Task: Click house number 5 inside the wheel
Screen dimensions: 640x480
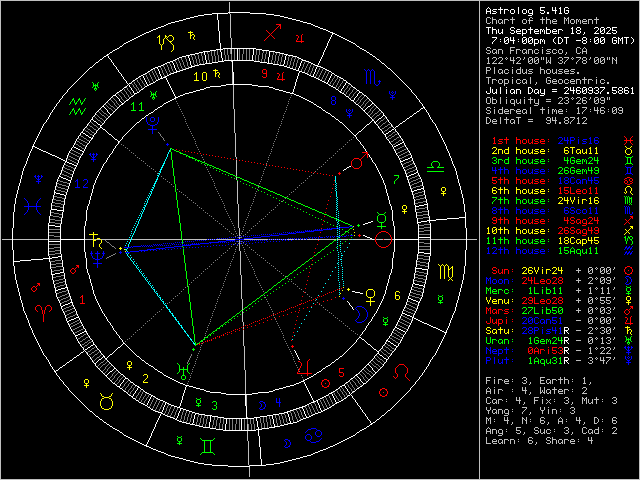Action: [x=341, y=373]
